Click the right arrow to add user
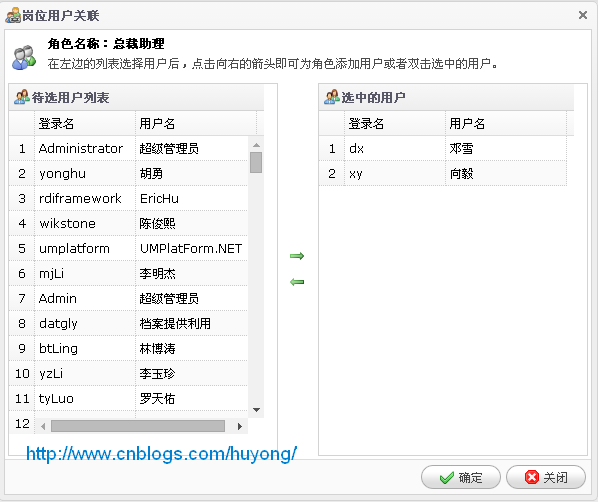Image resolution: width=598 pixels, height=502 pixels. pyautogui.click(x=297, y=256)
